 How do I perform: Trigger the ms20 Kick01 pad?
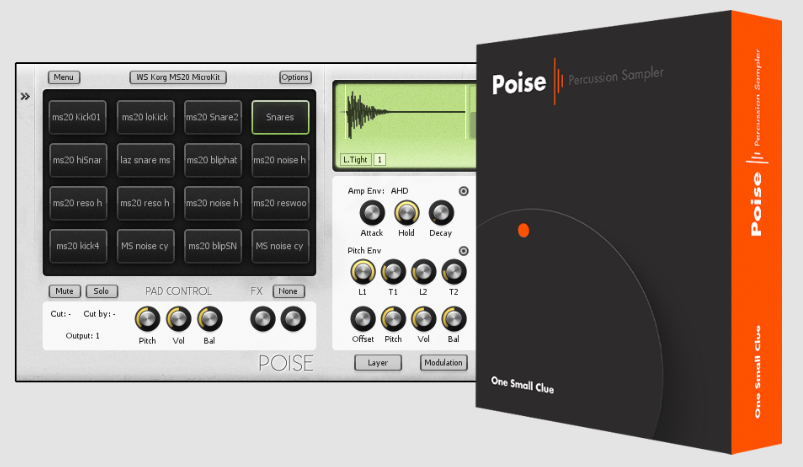click(78, 117)
